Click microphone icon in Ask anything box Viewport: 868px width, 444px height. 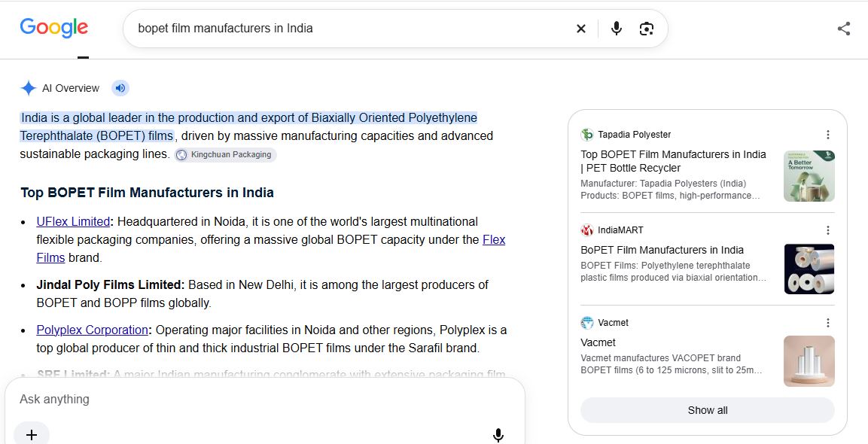498,435
